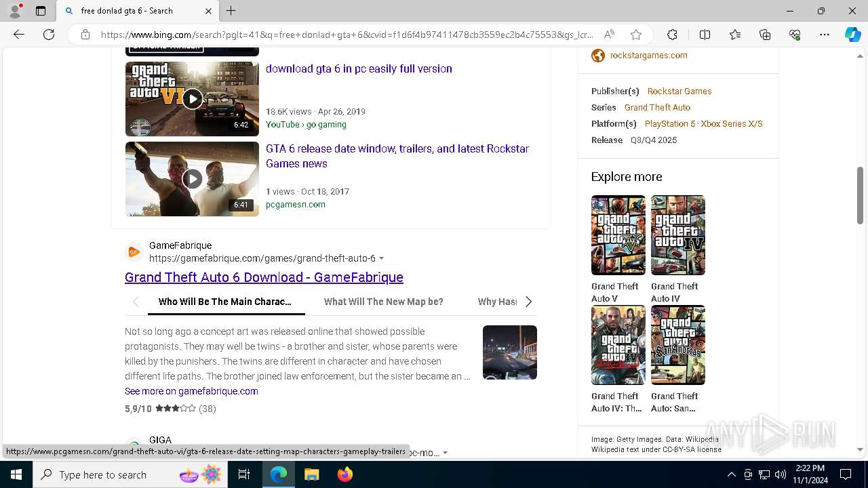The width and height of the screenshot is (868, 488).
Task: Show hidden tray icons chevron
Action: tap(731, 474)
